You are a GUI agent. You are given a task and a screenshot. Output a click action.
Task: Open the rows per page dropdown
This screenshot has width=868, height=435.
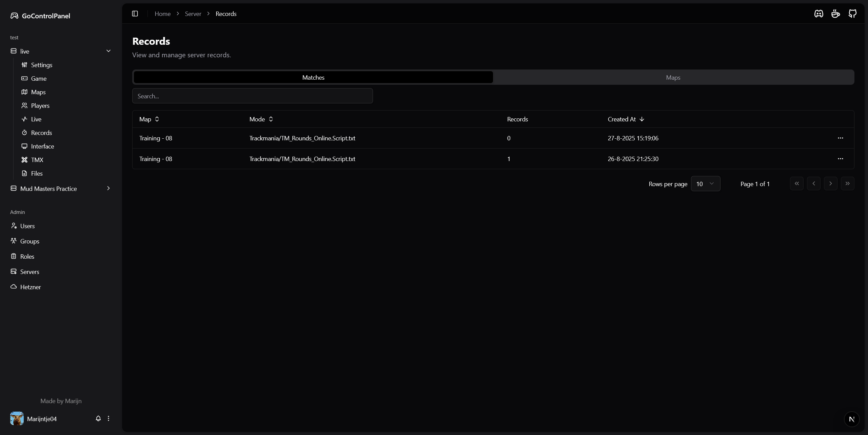pos(705,184)
